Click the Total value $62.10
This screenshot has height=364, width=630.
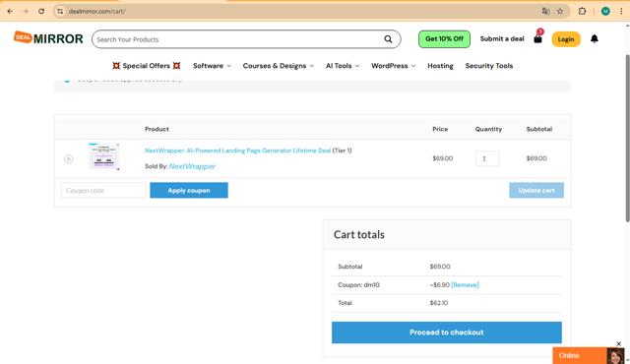tap(439, 303)
